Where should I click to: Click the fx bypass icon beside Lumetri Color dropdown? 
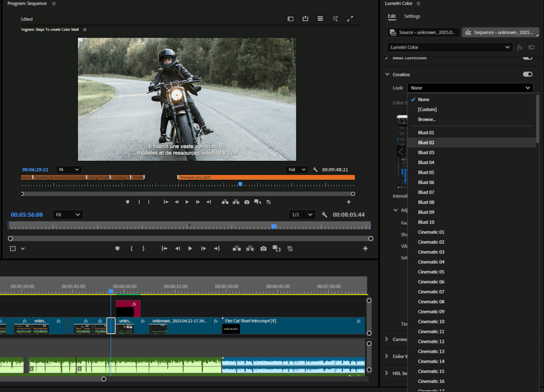click(x=520, y=48)
